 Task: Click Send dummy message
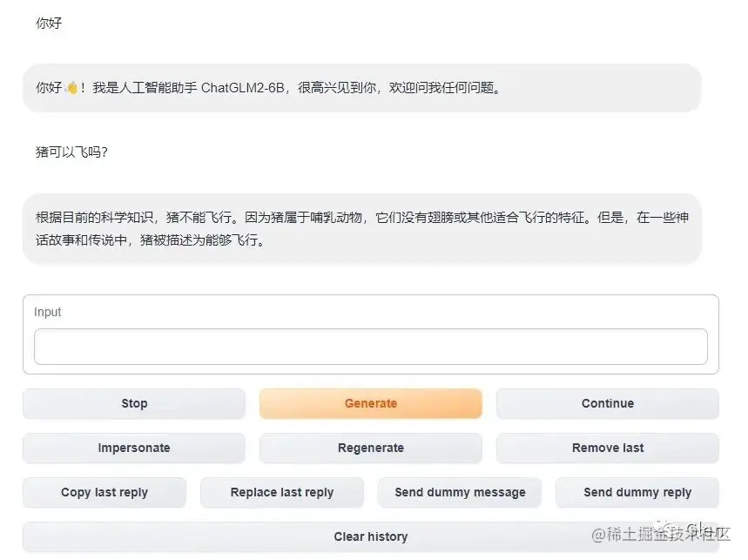(x=460, y=492)
